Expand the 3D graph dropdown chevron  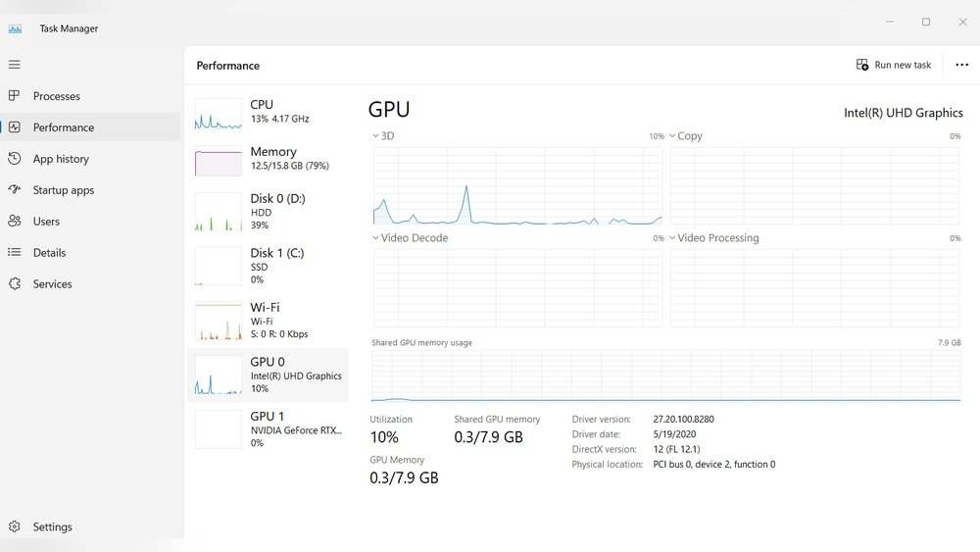click(375, 136)
